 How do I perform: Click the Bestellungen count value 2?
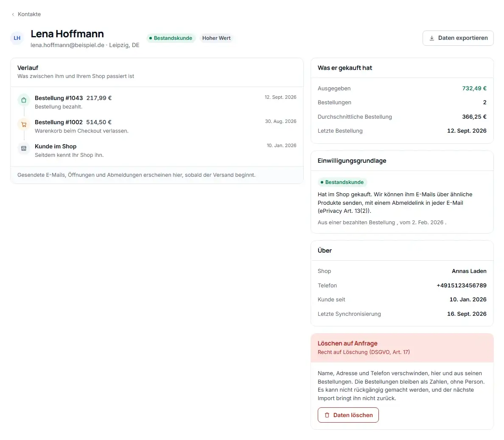coord(485,103)
